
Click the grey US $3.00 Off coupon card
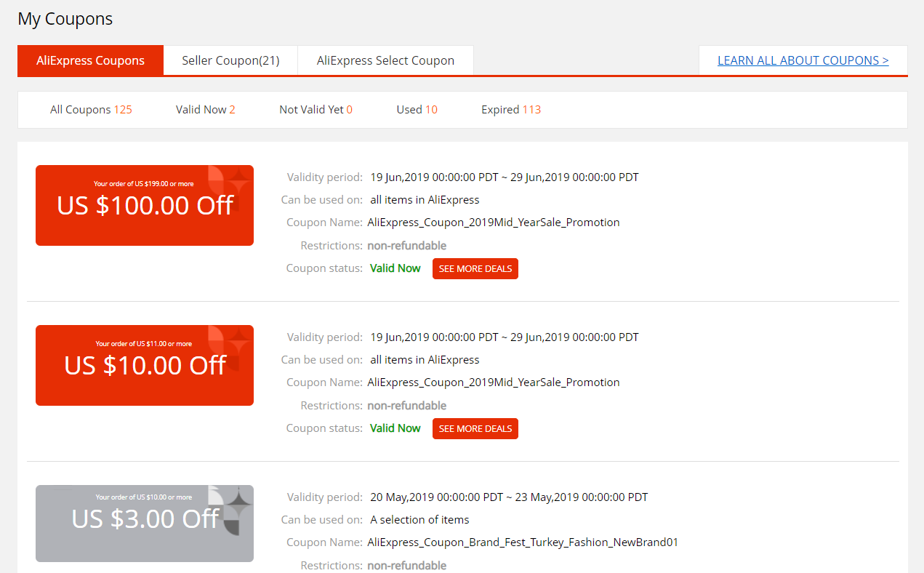click(x=145, y=524)
